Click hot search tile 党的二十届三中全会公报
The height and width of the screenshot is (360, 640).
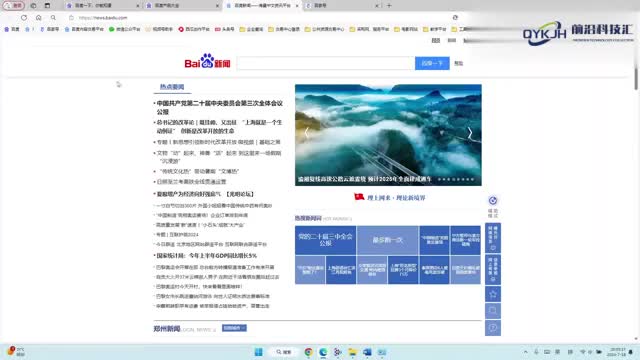click(325, 240)
